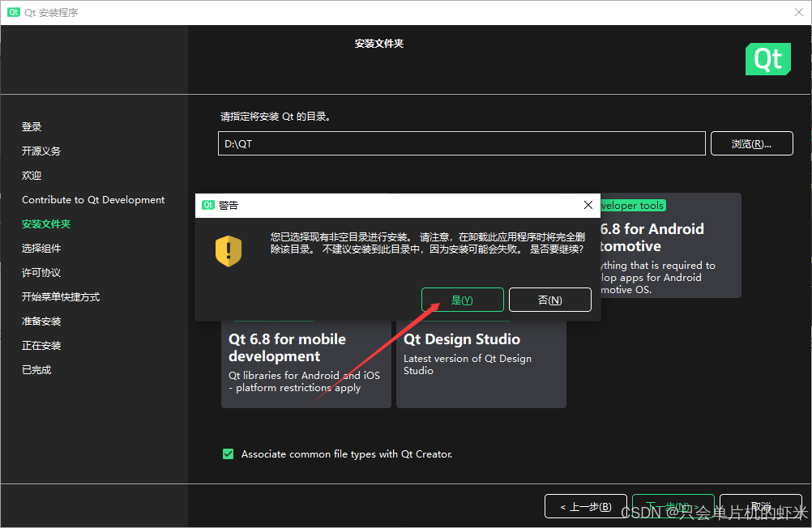Open the 浏览(R) folder browser
812x528 pixels.
coord(751,143)
